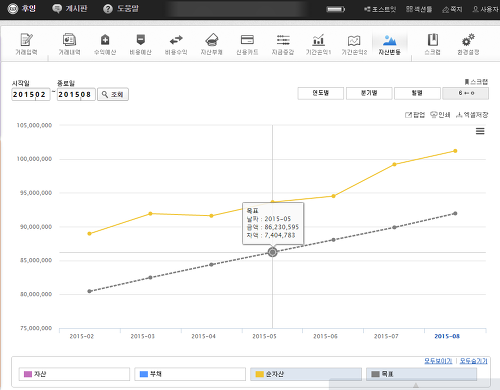Click the 후잉 logo in top bar

point(22,9)
